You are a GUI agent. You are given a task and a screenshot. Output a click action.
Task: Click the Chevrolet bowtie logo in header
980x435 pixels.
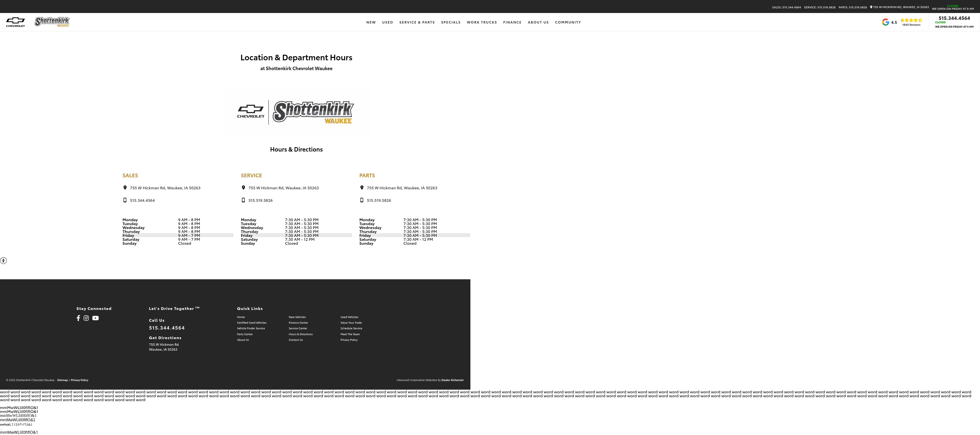pyautogui.click(x=16, y=22)
